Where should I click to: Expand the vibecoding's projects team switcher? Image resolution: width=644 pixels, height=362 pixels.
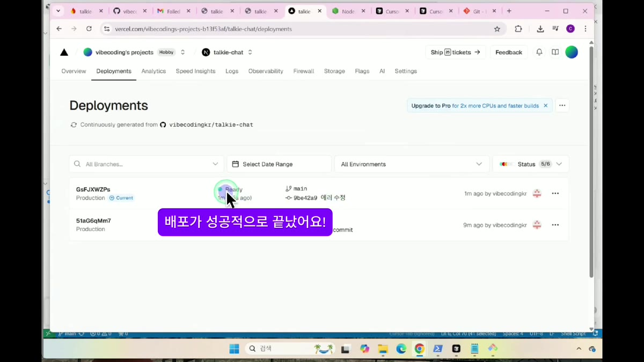pyautogui.click(x=182, y=52)
